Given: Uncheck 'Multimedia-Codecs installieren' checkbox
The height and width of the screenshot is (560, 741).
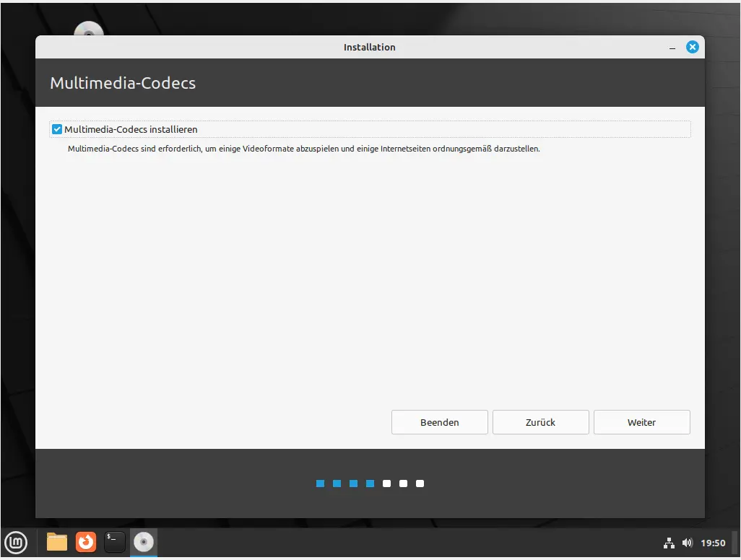Looking at the screenshot, I should click(57, 129).
